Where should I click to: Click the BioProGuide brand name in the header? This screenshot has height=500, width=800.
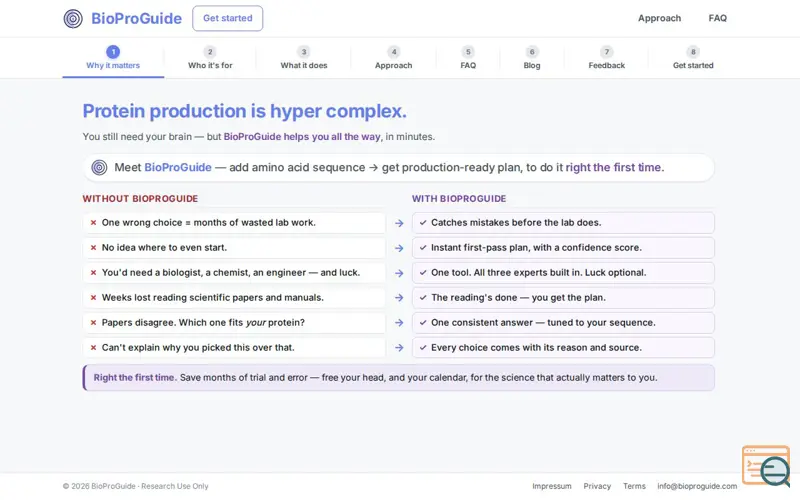click(136, 18)
